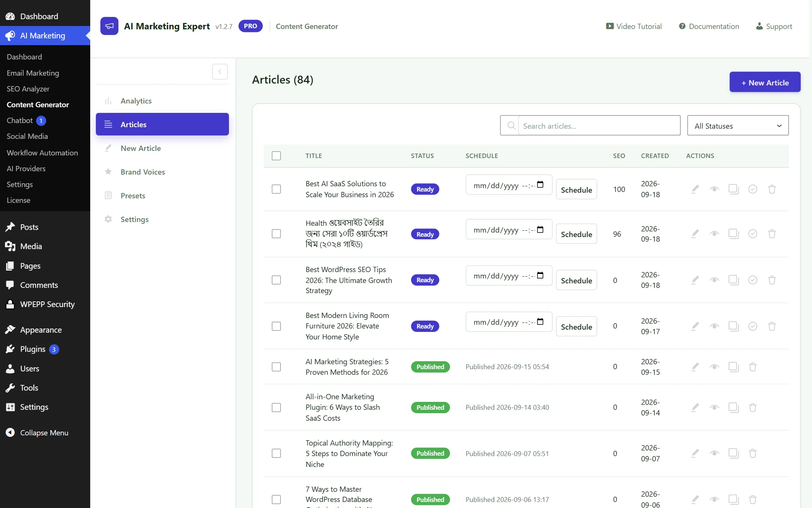Open WordPress Media menu
812x508 pixels.
point(45,246)
